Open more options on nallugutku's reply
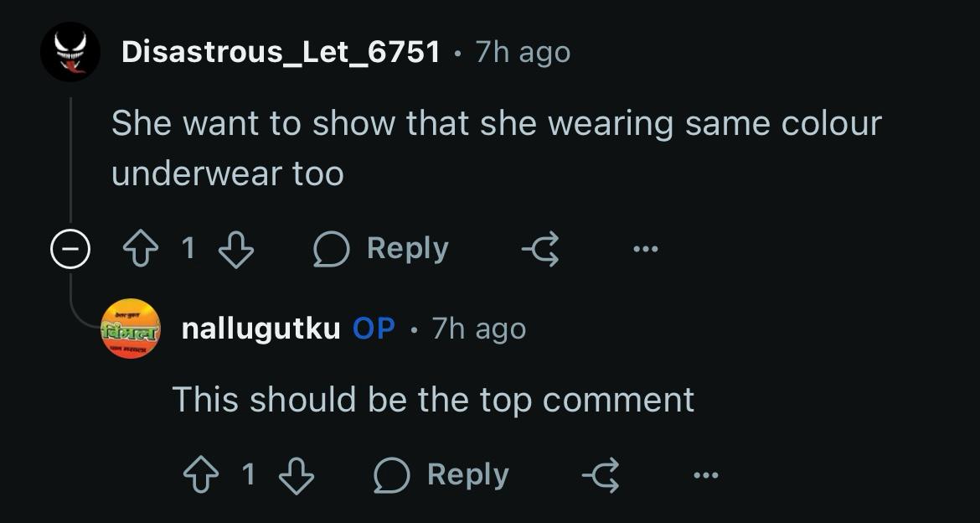This screenshot has height=523, width=980. pyautogui.click(x=706, y=475)
